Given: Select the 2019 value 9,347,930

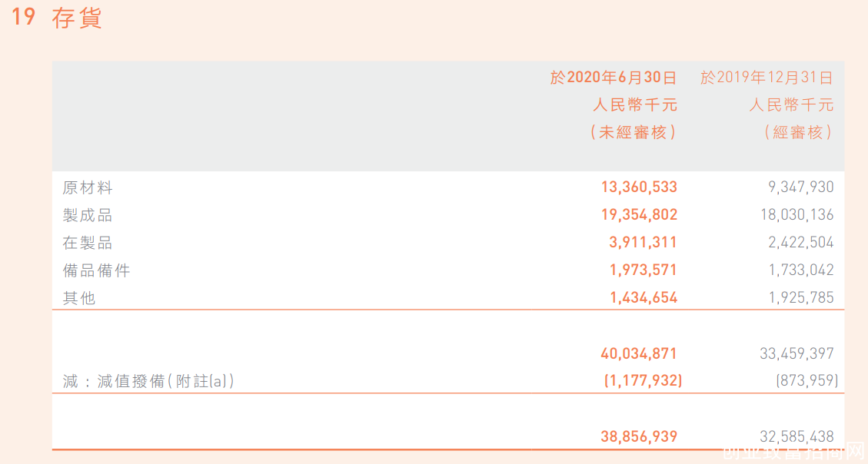Looking at the screenshot, I should pos(800,187).
